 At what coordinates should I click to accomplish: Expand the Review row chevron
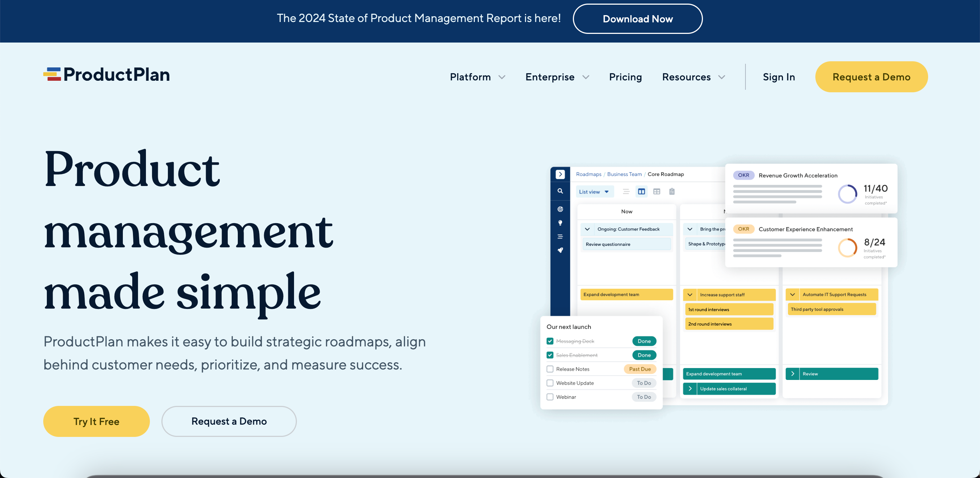pyautogui.click(x=792, y=374)
